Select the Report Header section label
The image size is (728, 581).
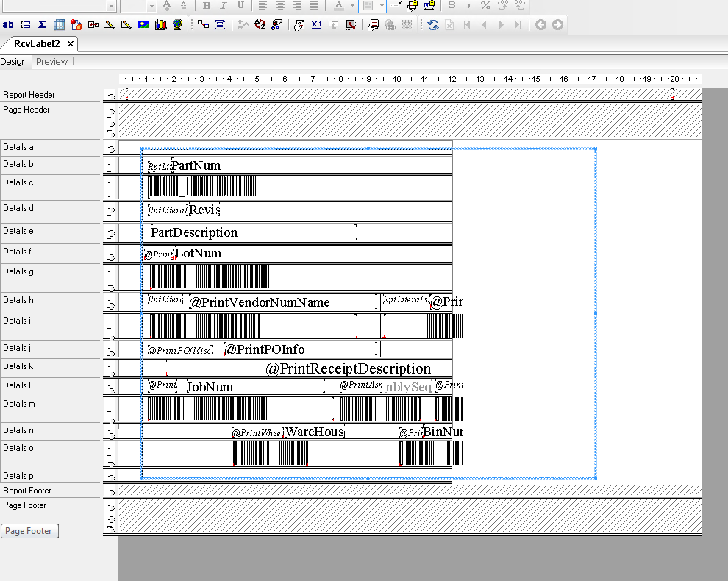(29, 95)
